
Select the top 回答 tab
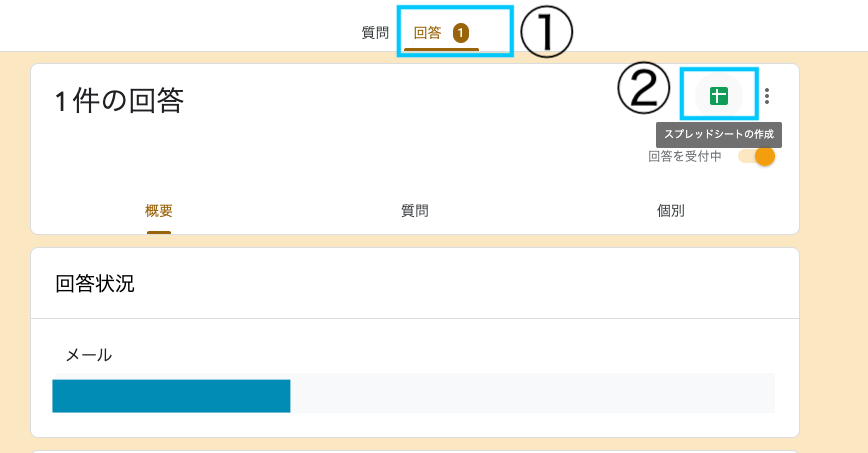[x=427, y=33]
